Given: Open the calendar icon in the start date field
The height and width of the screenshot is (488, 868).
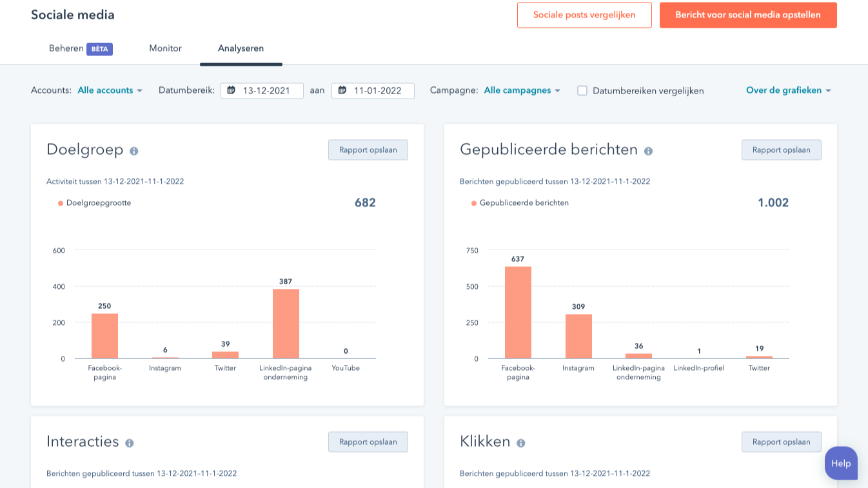Looking at the screenshot, I should 232,90.
